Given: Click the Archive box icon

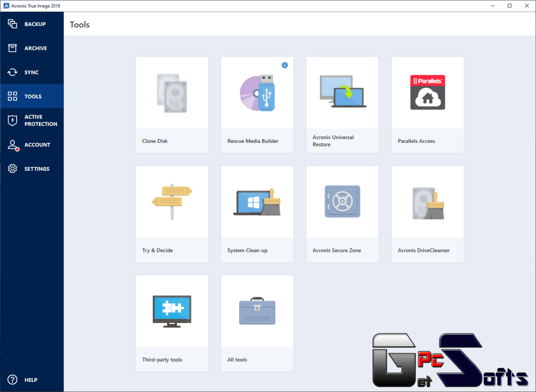Looking at the screenshot, I should pyautogui.click(x=13, y=48).
